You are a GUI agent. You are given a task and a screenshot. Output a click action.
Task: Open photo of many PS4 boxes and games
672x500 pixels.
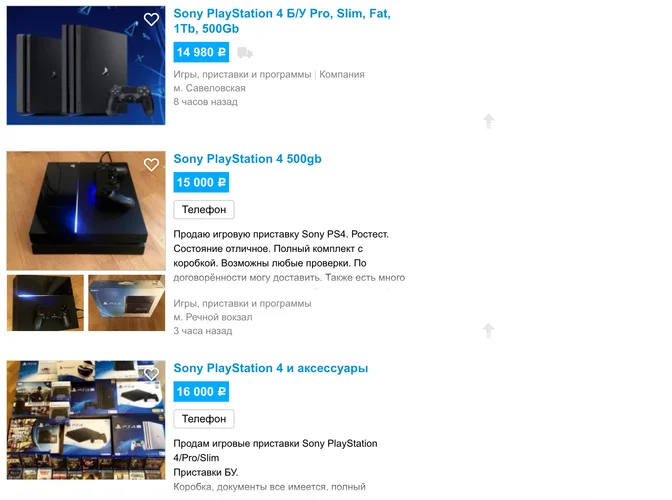coord(86,420)
